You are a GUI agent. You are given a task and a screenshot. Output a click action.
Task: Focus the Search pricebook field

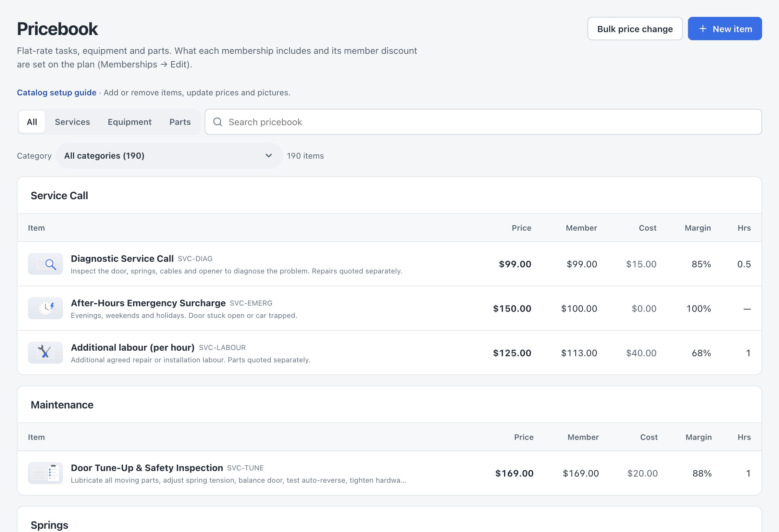pyautogui.click(x=483, y=122)
